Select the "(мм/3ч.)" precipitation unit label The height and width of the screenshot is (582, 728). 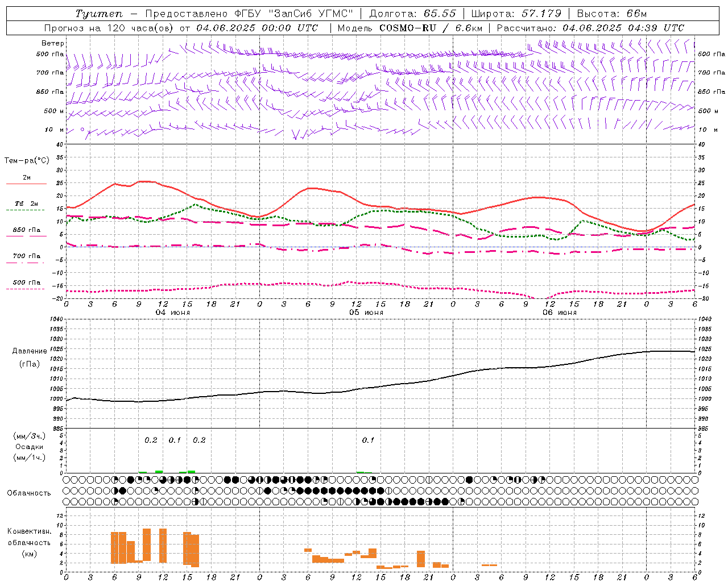click(29, 436)
